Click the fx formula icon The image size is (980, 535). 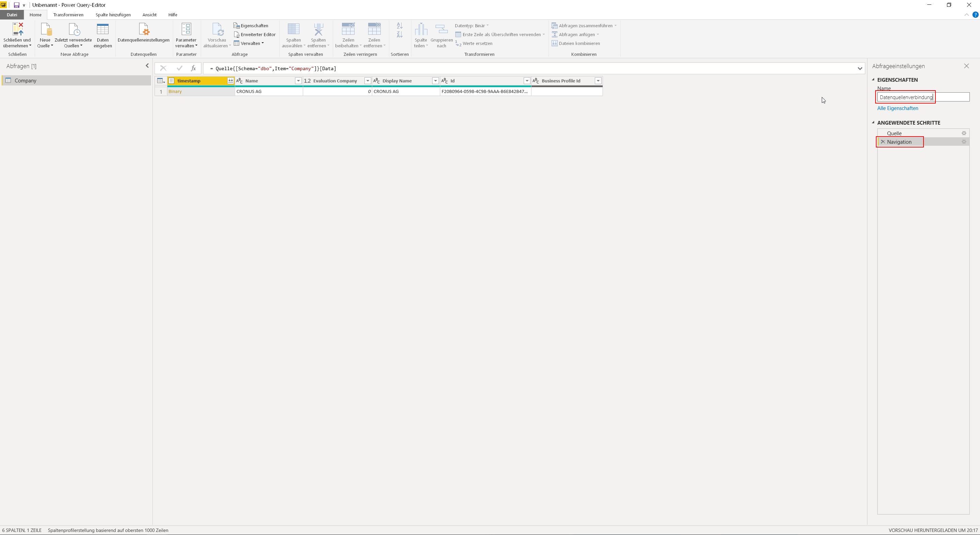coord(193,68)
